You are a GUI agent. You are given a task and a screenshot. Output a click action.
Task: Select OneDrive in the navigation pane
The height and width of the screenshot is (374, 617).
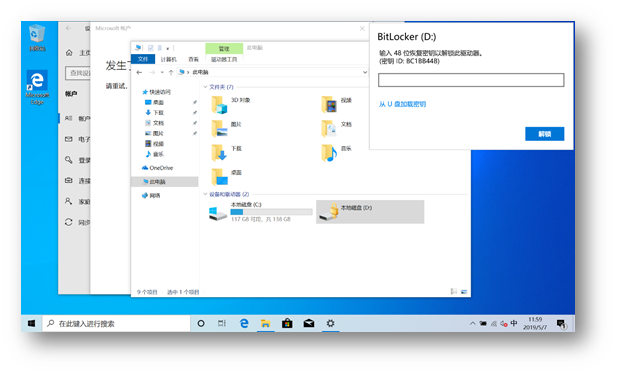click(x=157, y=168)
